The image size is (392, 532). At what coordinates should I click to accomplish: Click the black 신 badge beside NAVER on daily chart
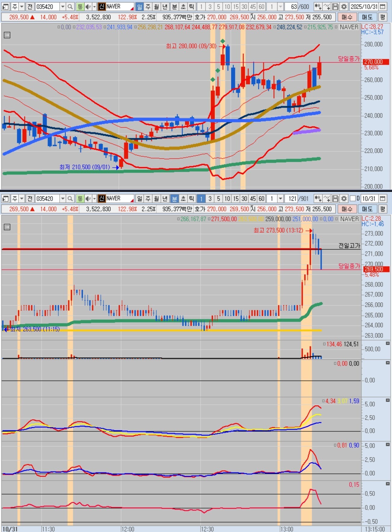(102, 7)
